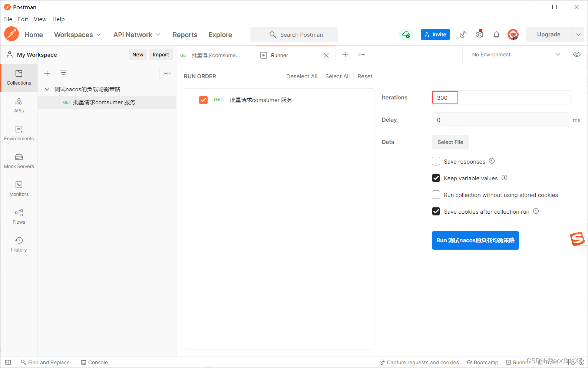Click the Postman logo icon
The height and width of the screenshot is (368, 588).
coord(11,34)
